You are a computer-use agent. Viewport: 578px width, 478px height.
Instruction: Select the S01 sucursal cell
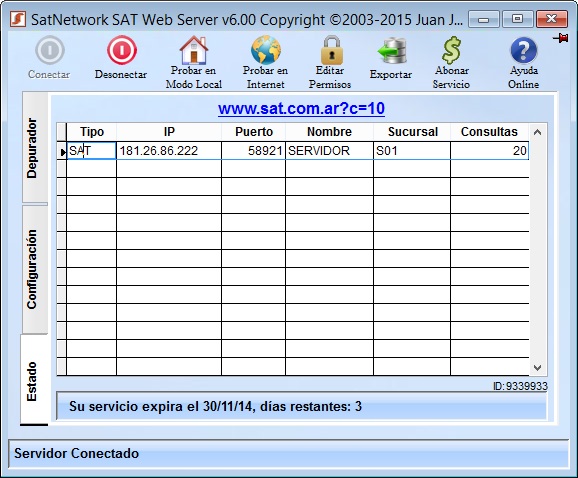[412, 151]
